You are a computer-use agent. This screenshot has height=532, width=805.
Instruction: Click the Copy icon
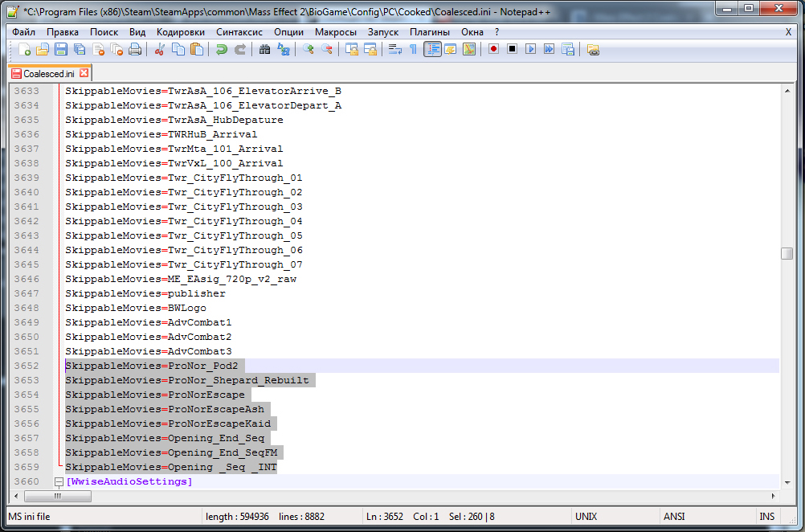click(x=178, y=49)
